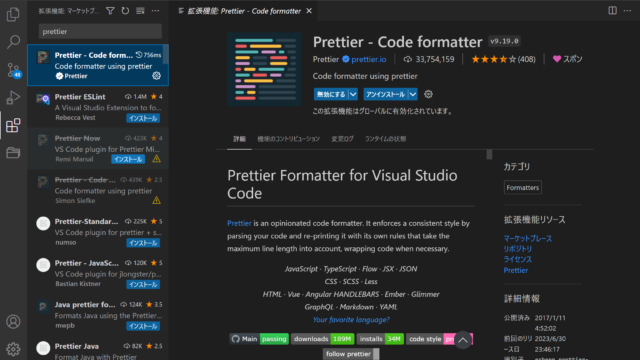Split the editor to the right
The image size is (640, 360).
click(612, 11)
